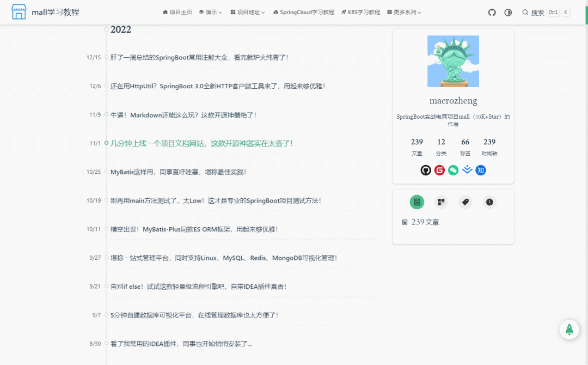Click the 239 文章 panel heading
This screenshot has height=365, width=588.
[x=421, y=222]
